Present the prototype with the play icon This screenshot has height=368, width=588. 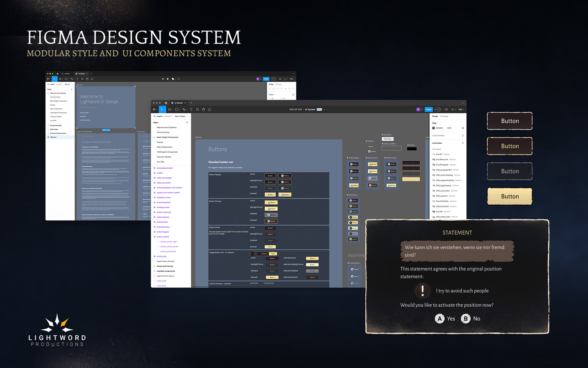(x=453, y=109)
